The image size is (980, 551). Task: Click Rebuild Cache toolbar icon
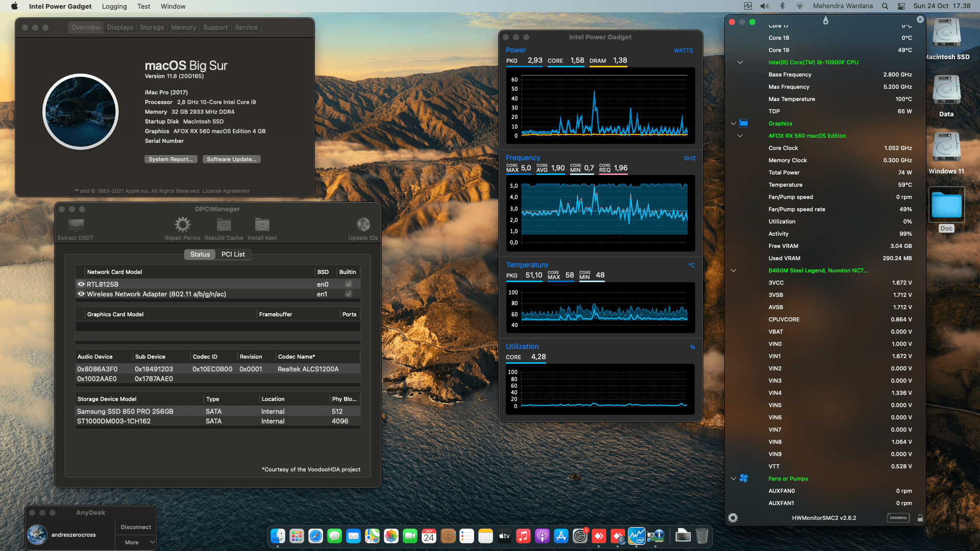pos(224,224)
